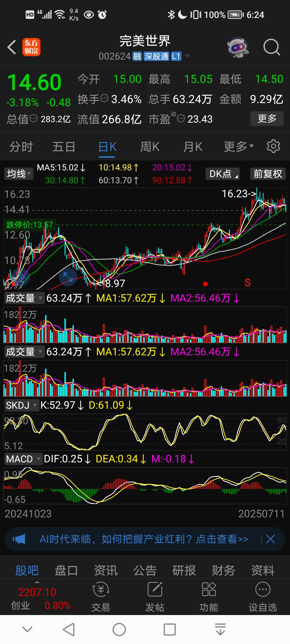The image size is (290, 644).
Task: Select the 日K tab
Action: click(107, 147)
